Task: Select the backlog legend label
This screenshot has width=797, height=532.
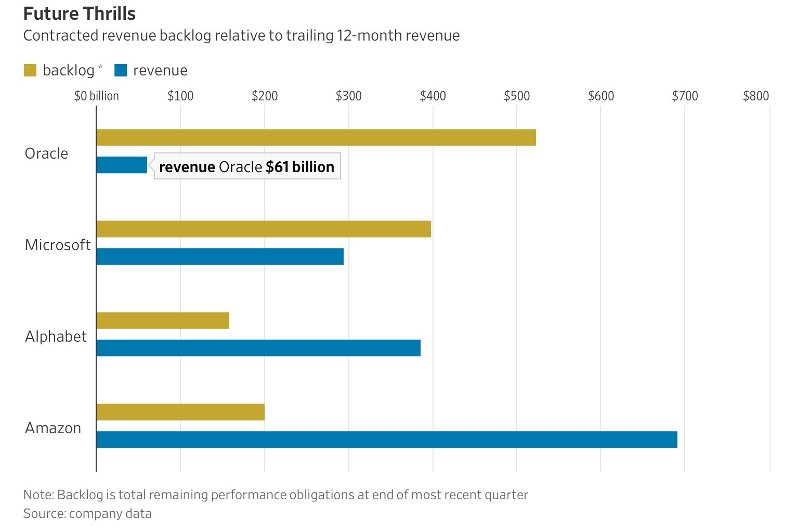Action: click(68, 70)
